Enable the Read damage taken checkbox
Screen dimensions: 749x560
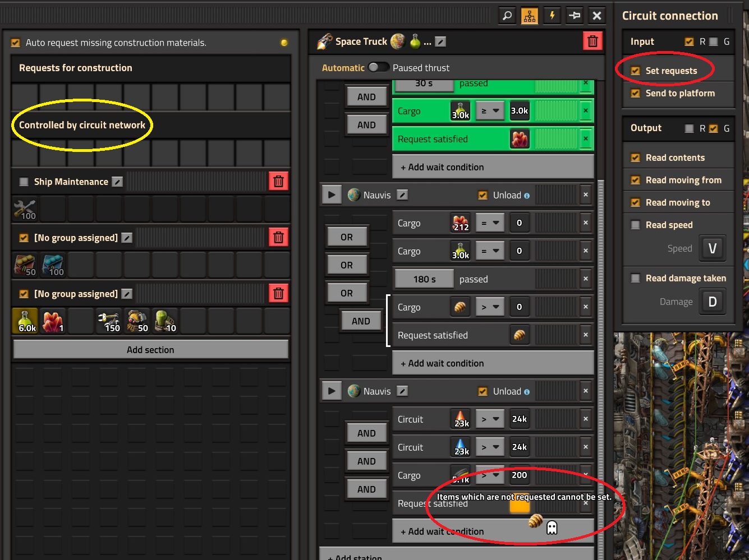click(636, 278)
